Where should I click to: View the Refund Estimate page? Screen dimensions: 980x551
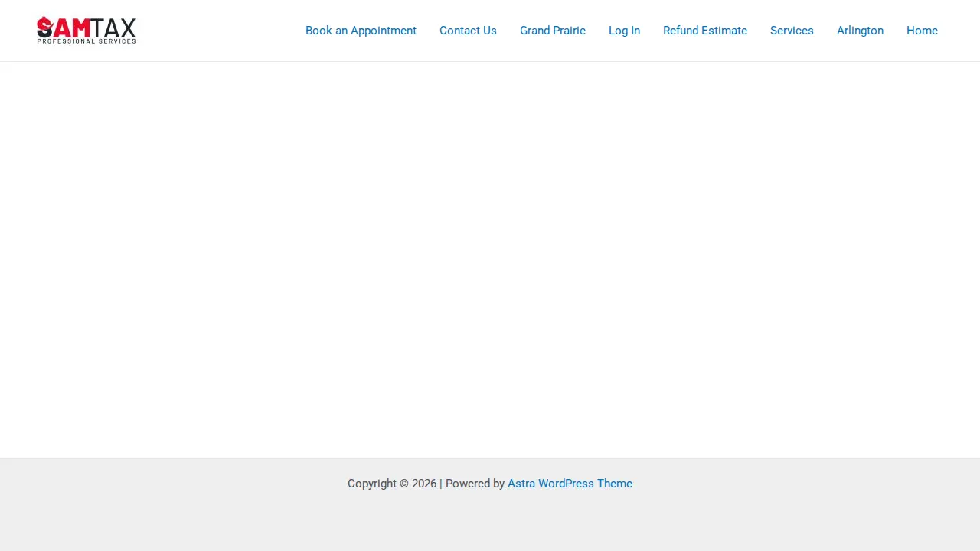[705, 31]
